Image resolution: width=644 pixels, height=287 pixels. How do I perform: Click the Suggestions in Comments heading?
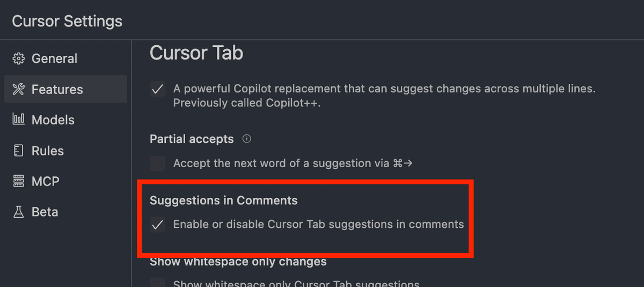[223, 200]
